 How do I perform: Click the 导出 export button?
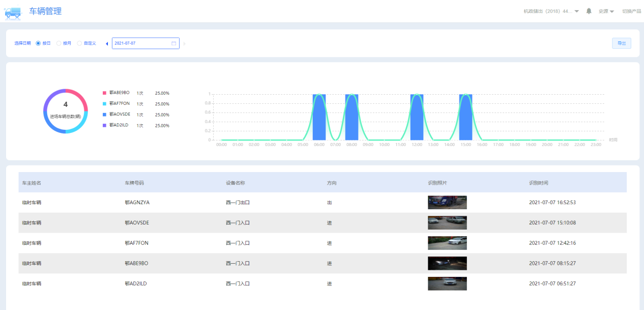tap(621, 43)
